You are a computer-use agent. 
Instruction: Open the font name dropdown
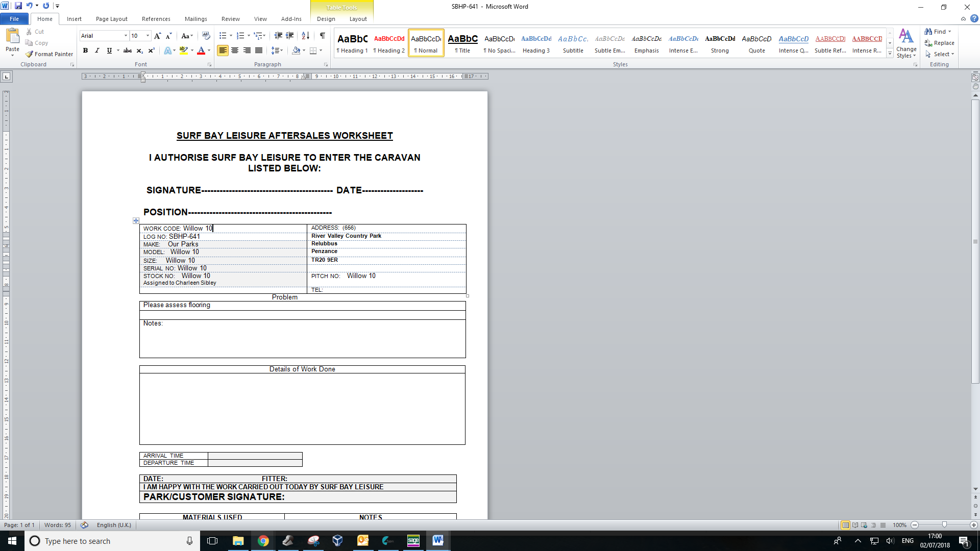tap(126, 36)
